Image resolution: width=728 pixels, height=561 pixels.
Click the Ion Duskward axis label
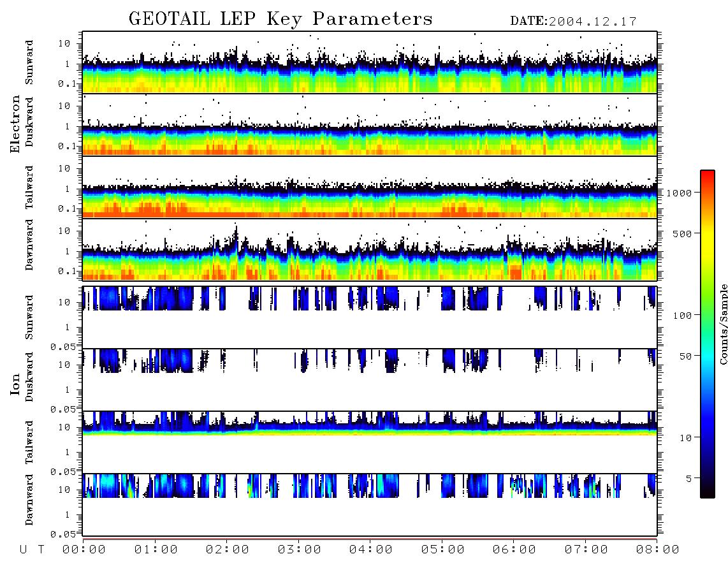coord(29,377)
